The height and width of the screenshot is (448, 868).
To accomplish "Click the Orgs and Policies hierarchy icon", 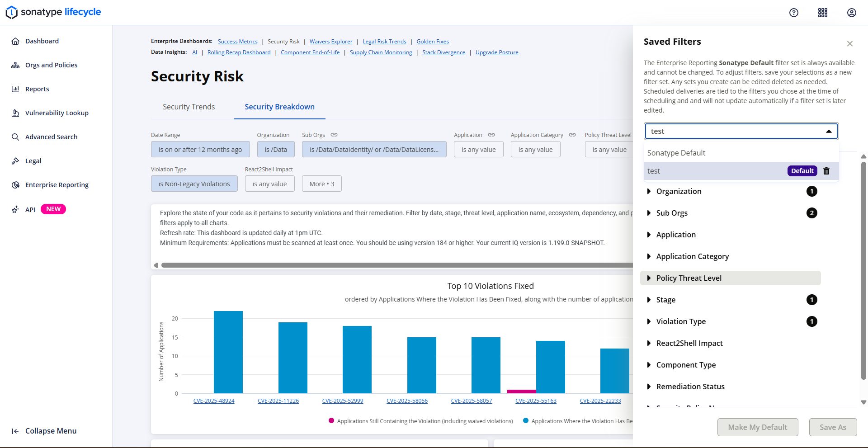I will click(x=15, y=65).
